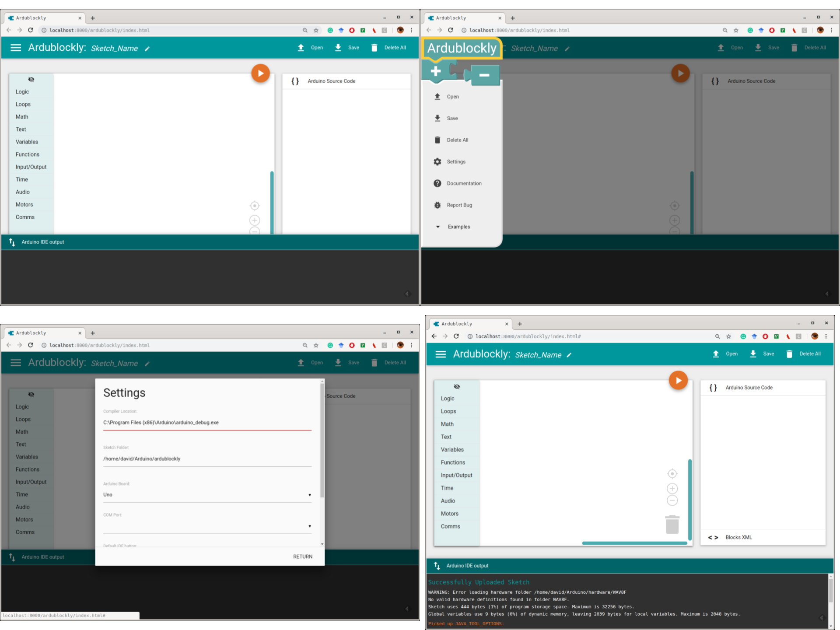
Task: Click browser zoom magnifier, bottom-right window
Action: tap(717, 336)
